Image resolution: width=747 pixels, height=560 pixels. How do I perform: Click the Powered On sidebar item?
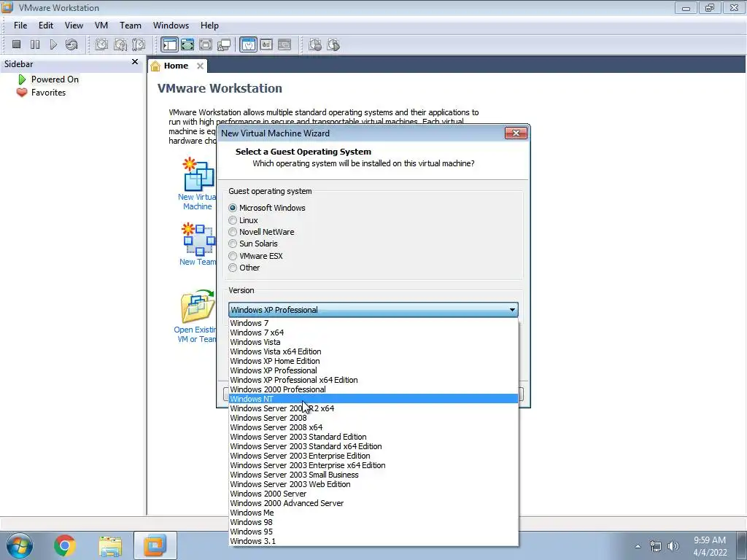[x=55, y=79]
